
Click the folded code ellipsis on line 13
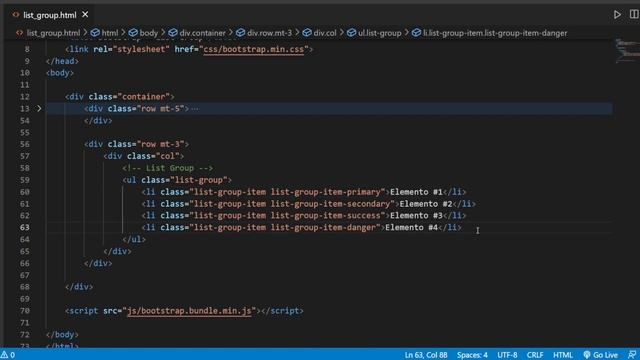[x=195, y=109]
